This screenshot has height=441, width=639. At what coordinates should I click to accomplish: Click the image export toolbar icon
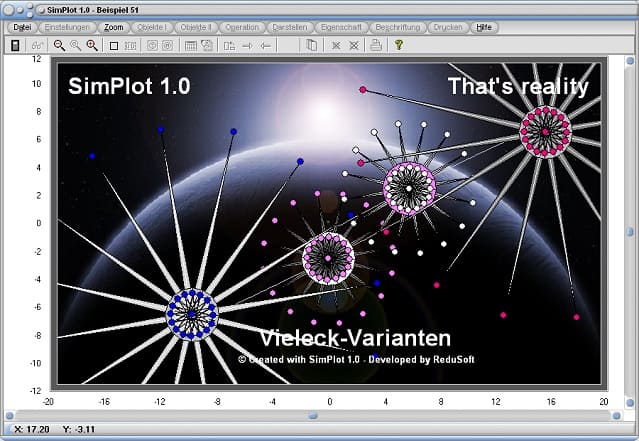[x=207, y=45]
